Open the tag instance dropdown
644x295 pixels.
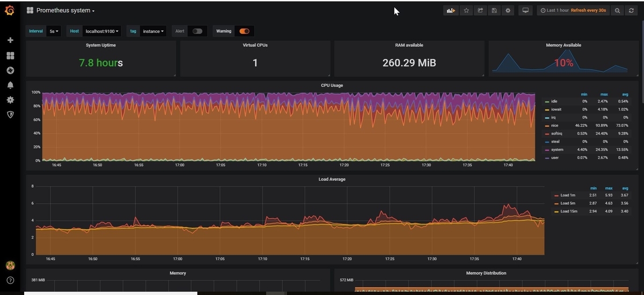point(153,31)
